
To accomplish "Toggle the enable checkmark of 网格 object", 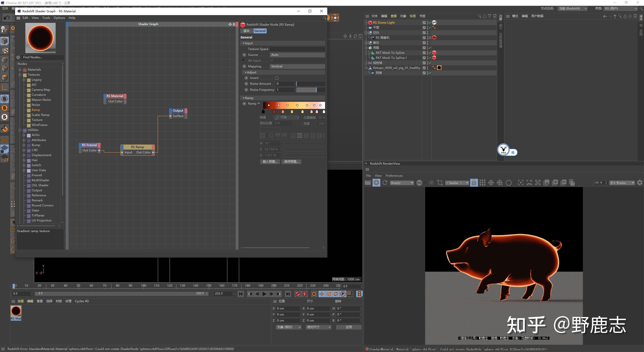I will pos(430,73).
